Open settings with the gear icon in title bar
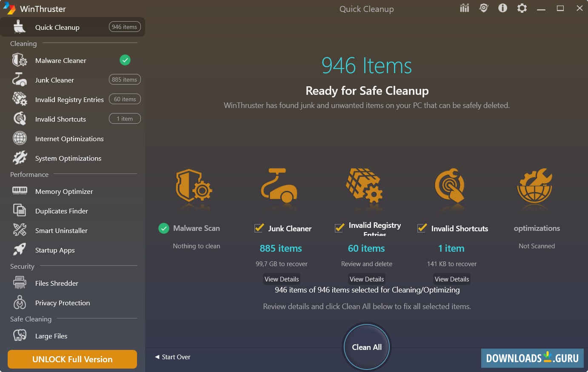588x372 pixels. point(522,8)
